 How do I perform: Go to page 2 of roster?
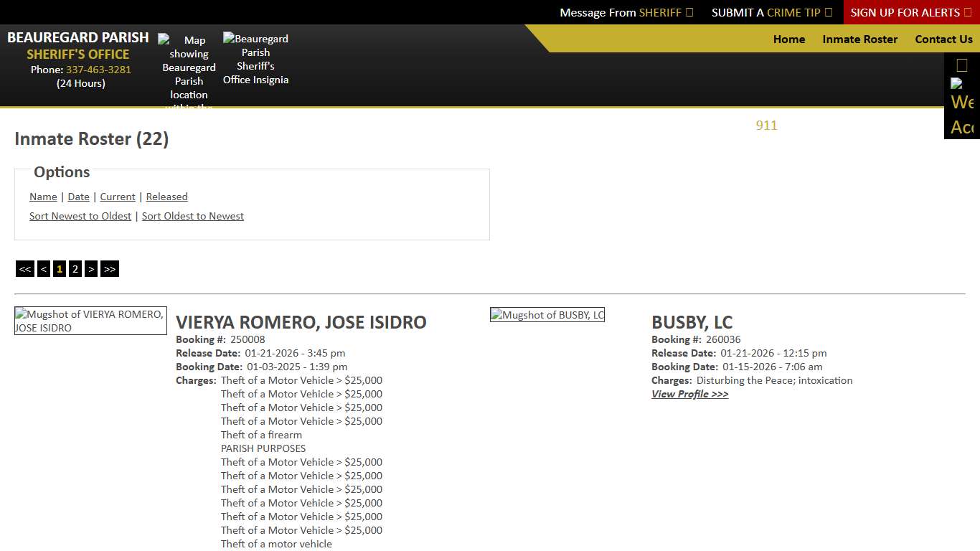[x=75, y=269]
